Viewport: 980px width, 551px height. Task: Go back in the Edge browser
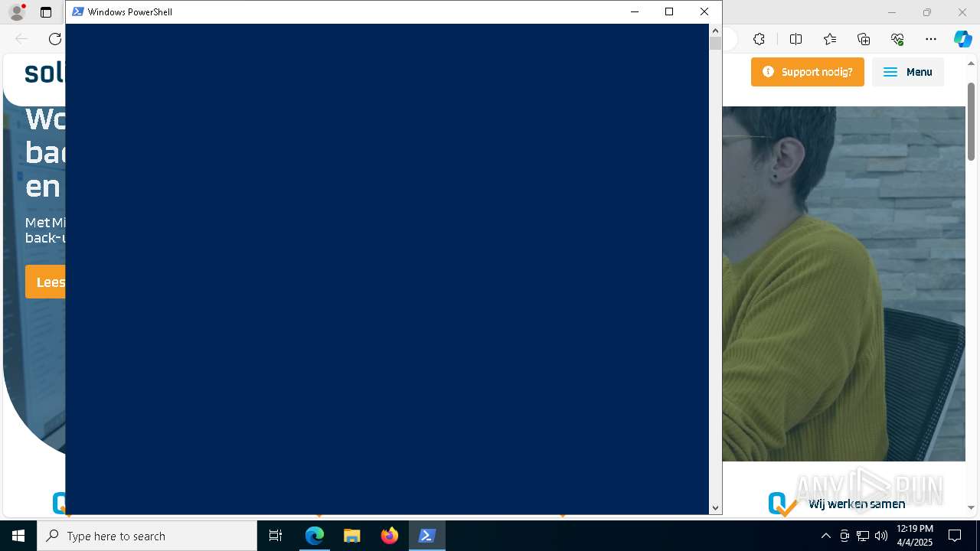pyautogui.click(x=21, y=39)
